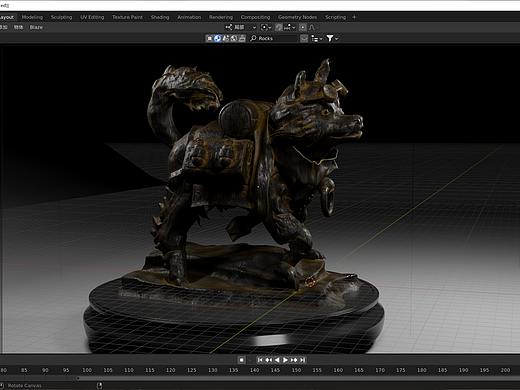
Task: Click the proportional falloff curve icon
Action: tap(312, 27)
